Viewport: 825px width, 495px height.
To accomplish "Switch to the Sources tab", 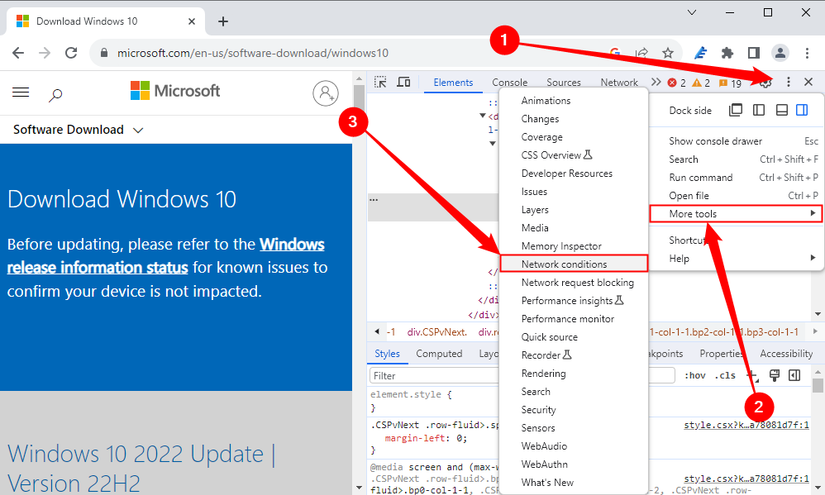I will [564, 83].
